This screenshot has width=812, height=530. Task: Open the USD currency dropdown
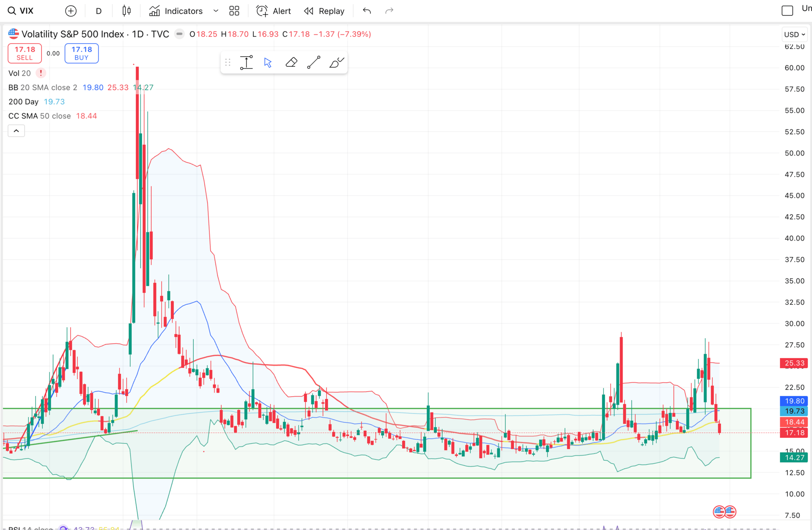pos(794,35)
